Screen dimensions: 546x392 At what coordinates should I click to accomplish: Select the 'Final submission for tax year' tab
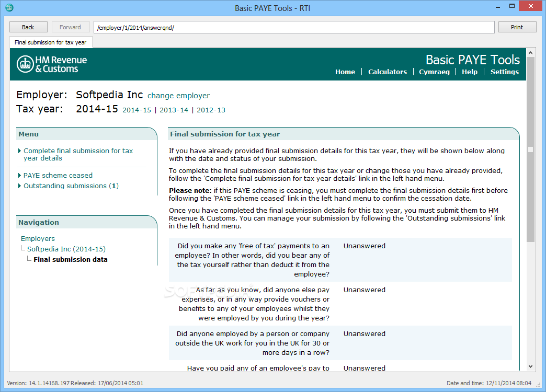pos(51,42)
